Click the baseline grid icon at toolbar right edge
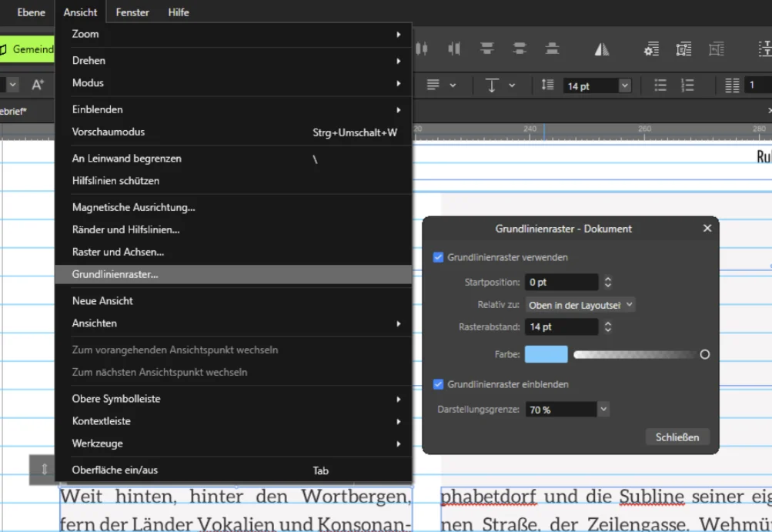The height and width of the screenshot is (532, 772). 766,49
